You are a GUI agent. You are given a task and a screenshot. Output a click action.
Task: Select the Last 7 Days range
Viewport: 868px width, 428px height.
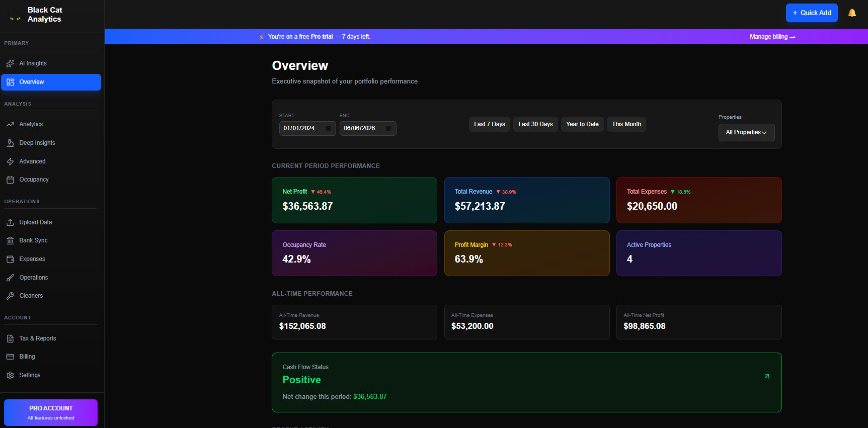point(490,124)
